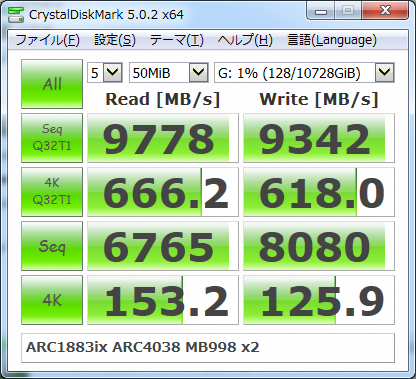The image size is (416, 379).
Task: Open the ヘルプ(H) menu
Action: tap(245, 40)
